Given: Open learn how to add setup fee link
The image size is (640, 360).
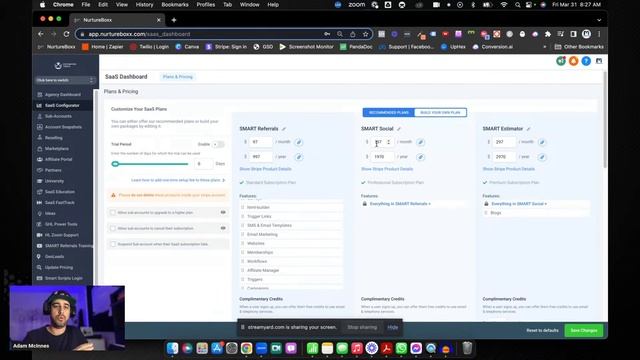Looking at the screenshot, I should coord(178,180).
